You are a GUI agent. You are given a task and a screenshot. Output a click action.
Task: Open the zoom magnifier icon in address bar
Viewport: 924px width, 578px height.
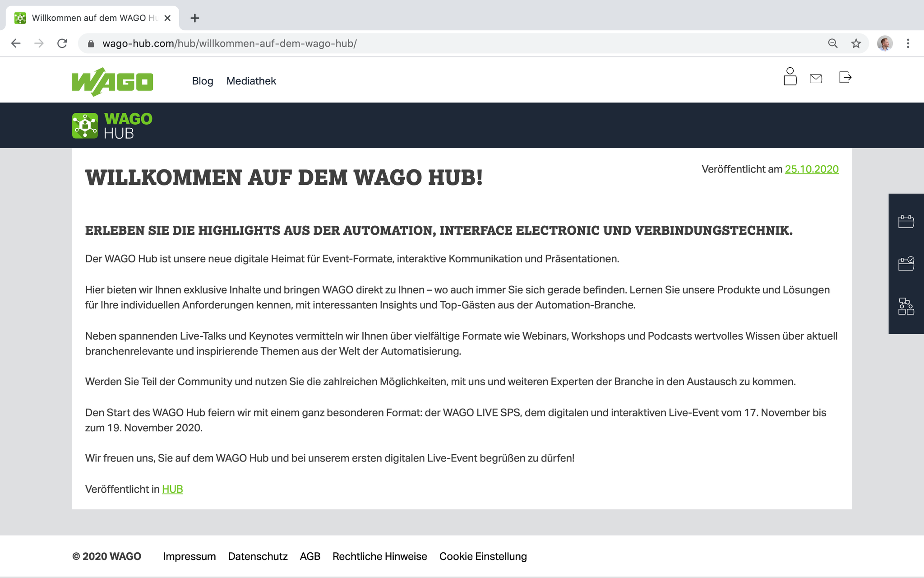[x=833, y=43]
